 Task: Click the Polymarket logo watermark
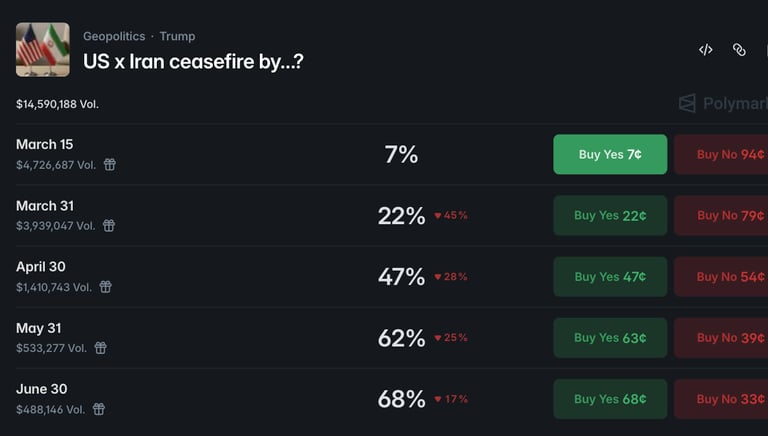point(722,103)
